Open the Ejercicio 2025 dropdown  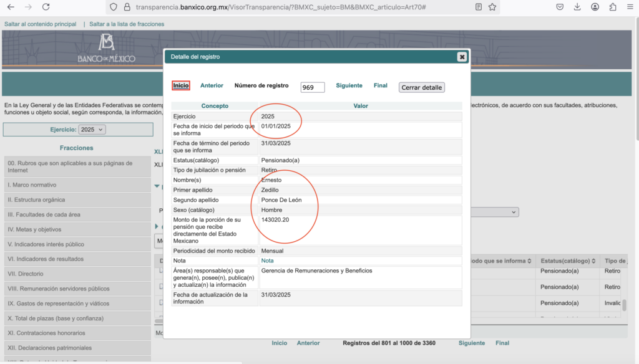92,130
